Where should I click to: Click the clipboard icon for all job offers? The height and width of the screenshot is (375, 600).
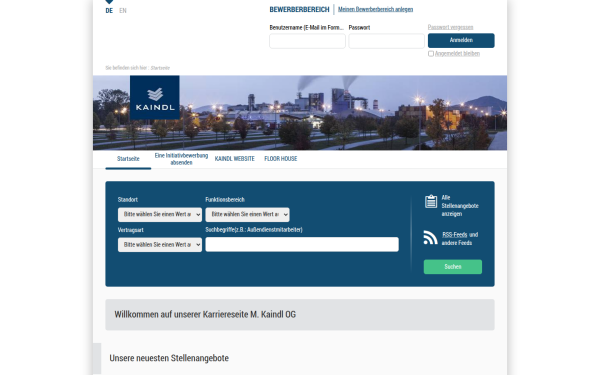[431, 201]
